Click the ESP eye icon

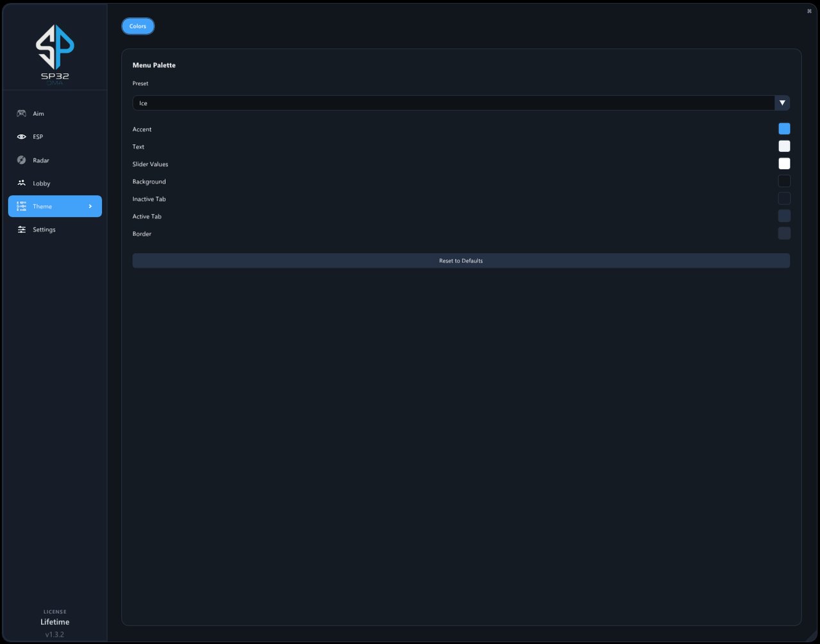22,136
